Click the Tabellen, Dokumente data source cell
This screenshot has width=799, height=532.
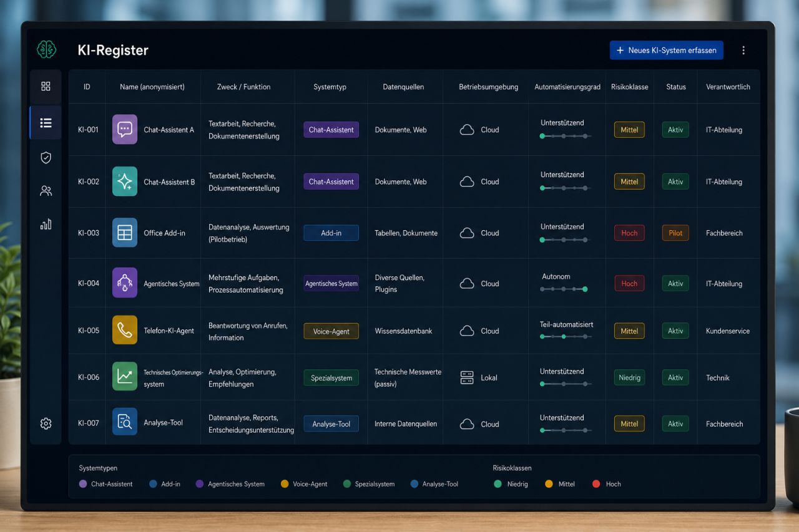(406, 233)
